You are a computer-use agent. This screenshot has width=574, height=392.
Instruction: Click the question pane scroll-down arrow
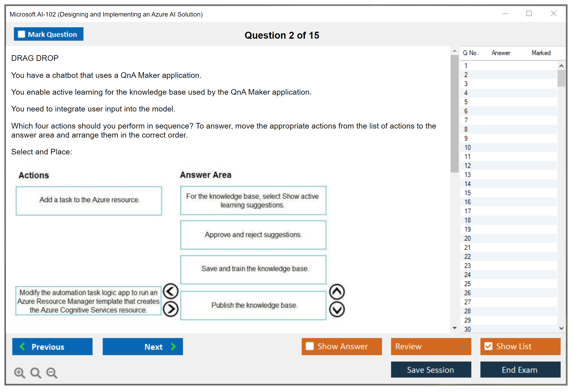[x=454, y=328]
